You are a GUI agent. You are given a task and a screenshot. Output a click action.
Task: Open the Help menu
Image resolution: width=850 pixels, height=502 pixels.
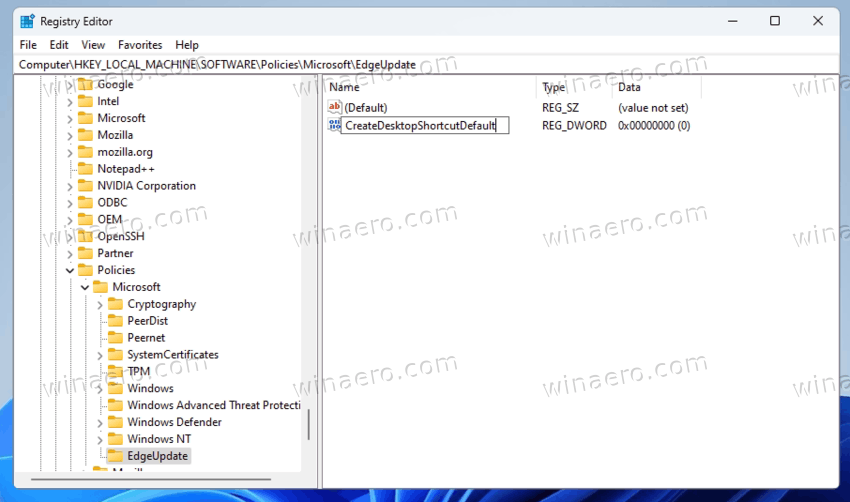[187, 45]
